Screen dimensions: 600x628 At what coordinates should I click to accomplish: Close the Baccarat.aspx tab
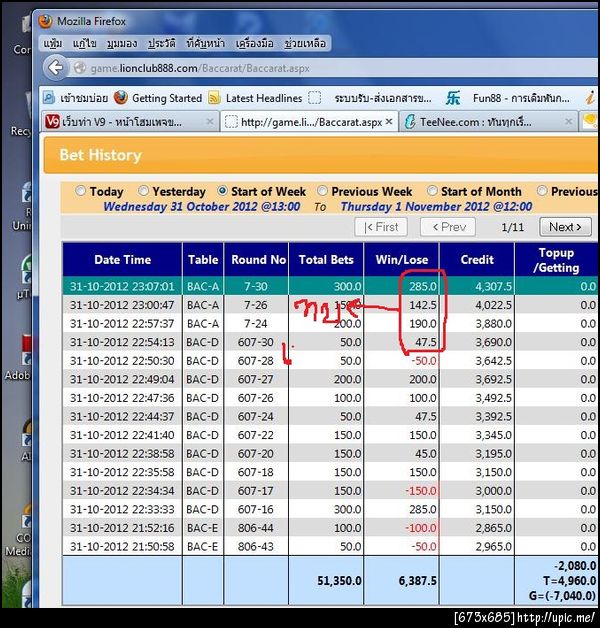389,122
